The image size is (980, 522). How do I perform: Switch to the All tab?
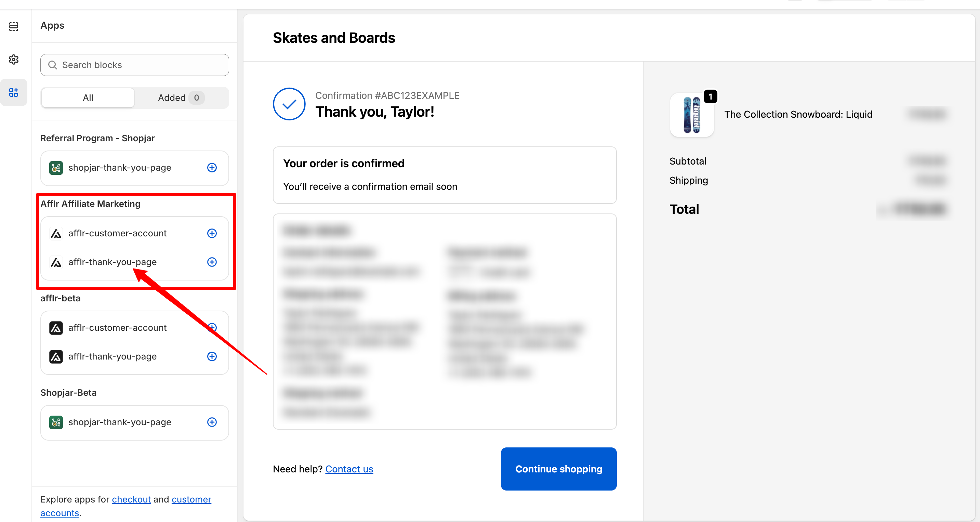click(88, 98)
